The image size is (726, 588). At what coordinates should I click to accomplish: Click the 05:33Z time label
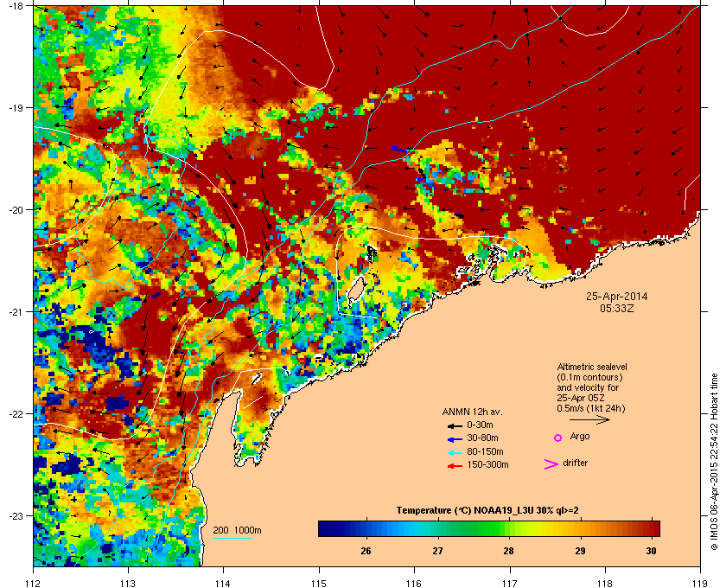tap(617, 309)
